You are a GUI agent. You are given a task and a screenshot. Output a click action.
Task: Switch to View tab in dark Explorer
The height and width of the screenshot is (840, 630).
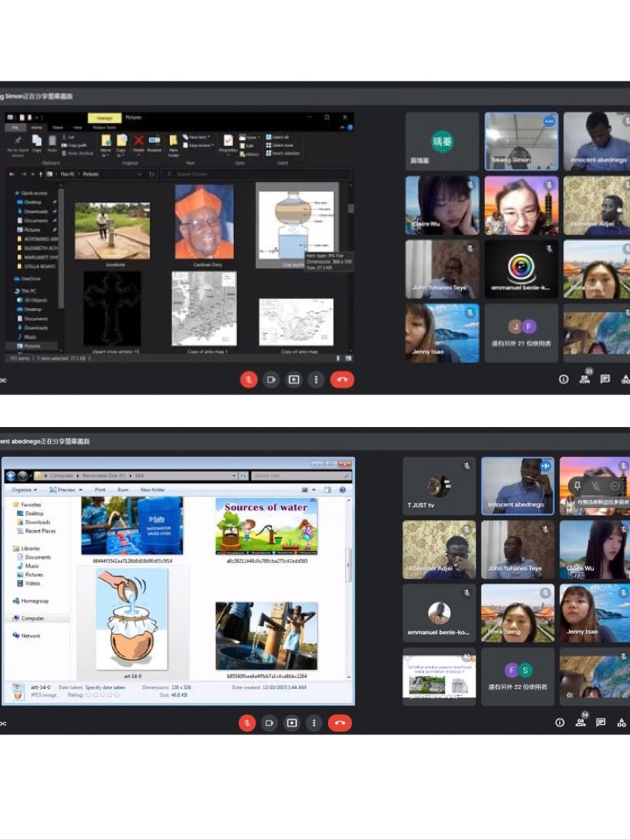77,128
